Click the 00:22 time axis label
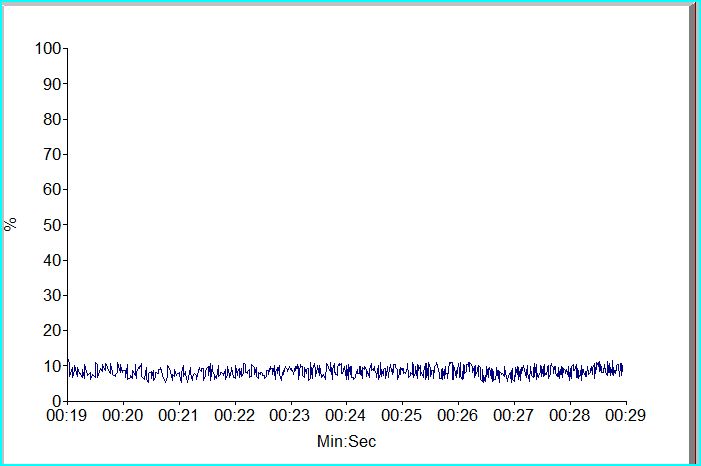The width and height of the screenshot is (701, 466). click(234, 415)
